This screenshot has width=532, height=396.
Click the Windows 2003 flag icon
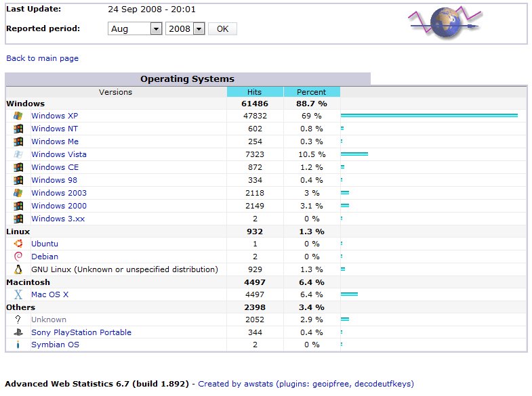pyautogui.click(x=18, y=193)
